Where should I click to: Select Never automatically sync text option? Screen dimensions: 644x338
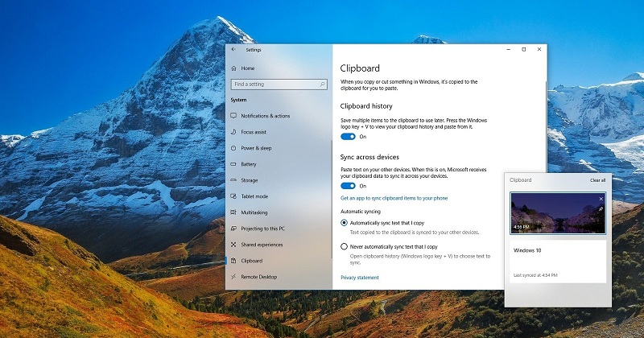coord(345,247)
